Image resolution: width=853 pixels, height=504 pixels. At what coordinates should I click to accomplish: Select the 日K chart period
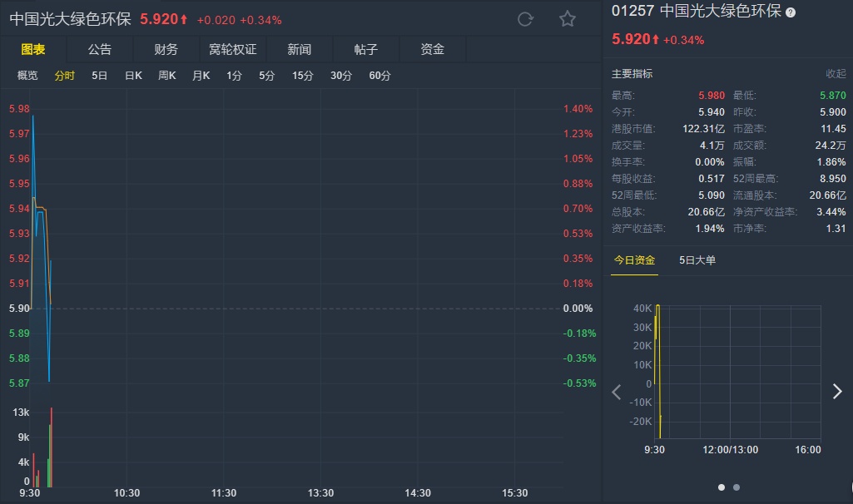click(x=133, y=76)
